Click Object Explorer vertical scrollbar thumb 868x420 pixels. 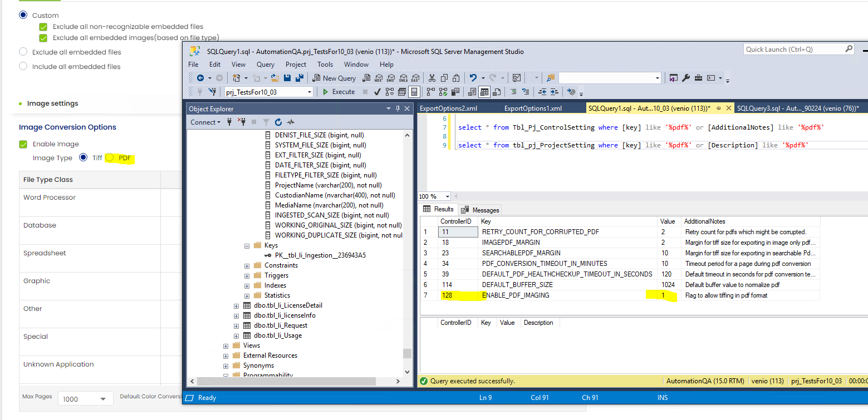coord(408,353)
